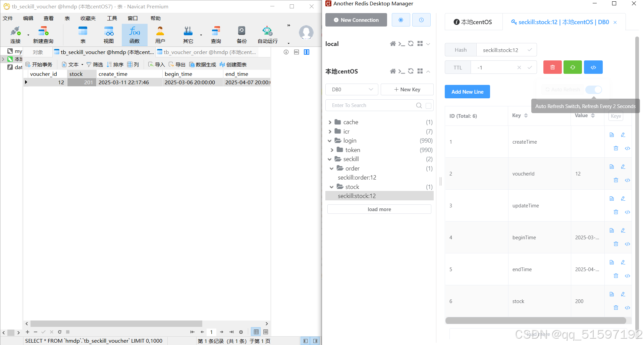Click load more under key list
Viewport: 644px width, 345px height.
[379, 209]
